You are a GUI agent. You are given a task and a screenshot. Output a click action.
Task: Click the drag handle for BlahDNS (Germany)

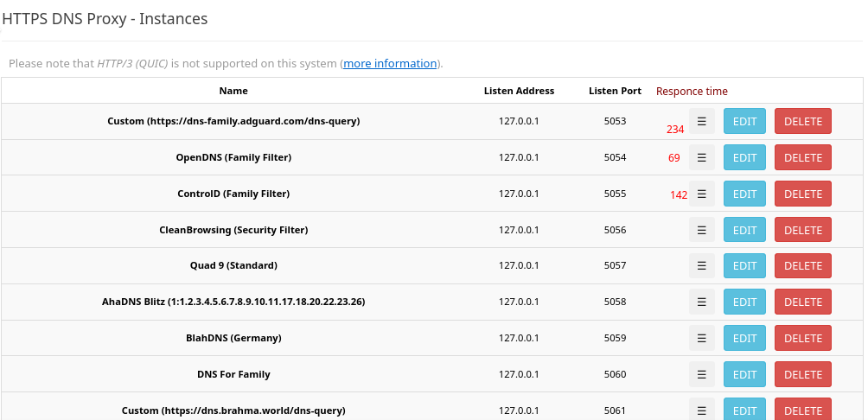(702, 338)
